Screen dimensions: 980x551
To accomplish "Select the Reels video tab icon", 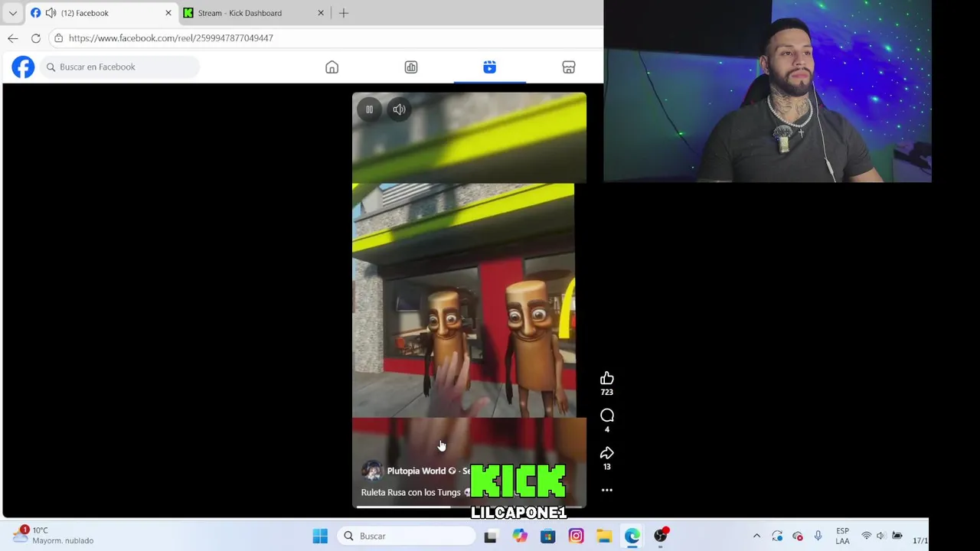I will (x=490, y=67).
